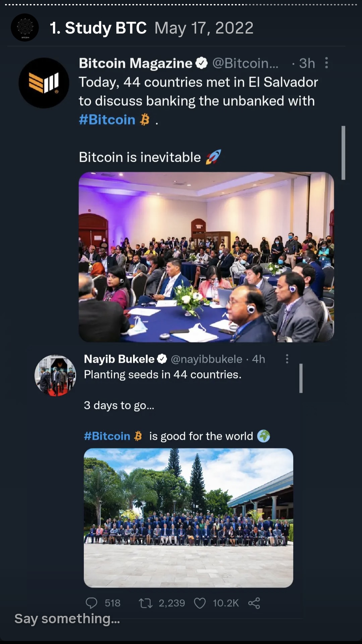Type in the Say something field

(x=67, y=619)
